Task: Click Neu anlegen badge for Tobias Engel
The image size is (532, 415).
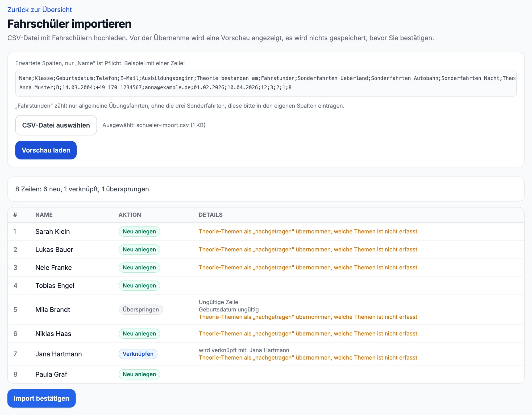Action: coord(139,286)
